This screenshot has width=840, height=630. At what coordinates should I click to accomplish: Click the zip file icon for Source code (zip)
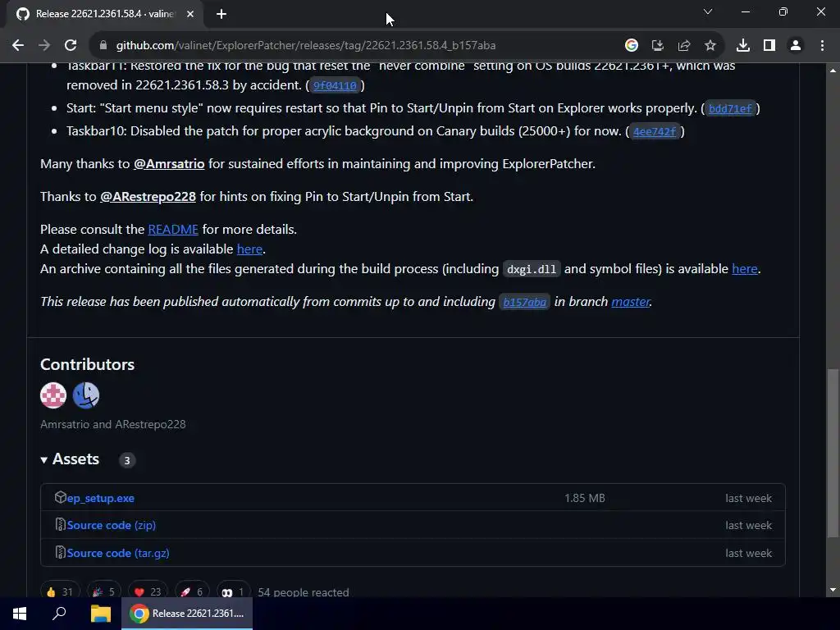tap(60, 524)
